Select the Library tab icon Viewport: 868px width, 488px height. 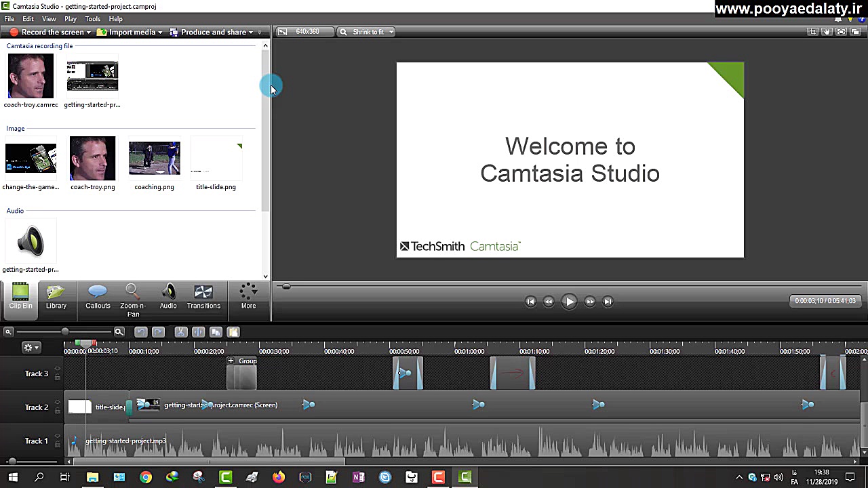(x=56, y=297)
